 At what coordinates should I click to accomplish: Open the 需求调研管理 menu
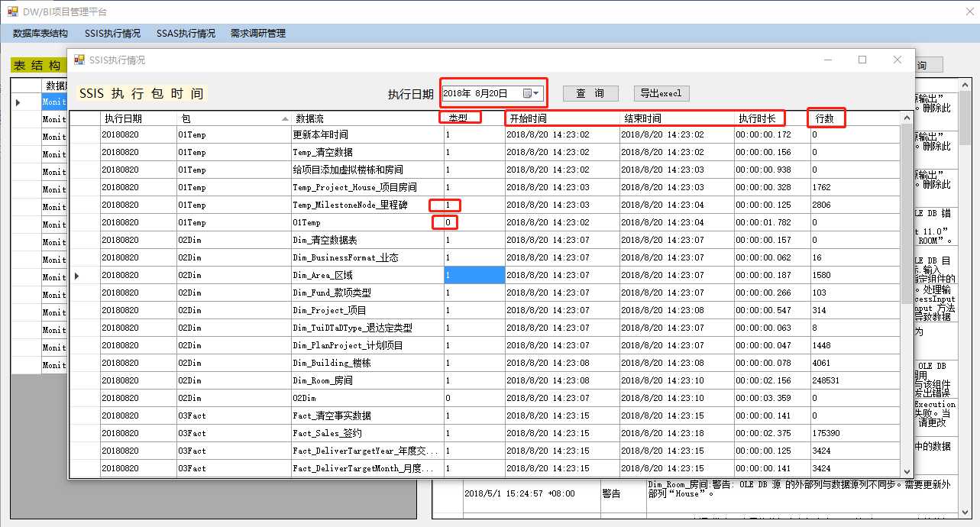pos(258,34)
